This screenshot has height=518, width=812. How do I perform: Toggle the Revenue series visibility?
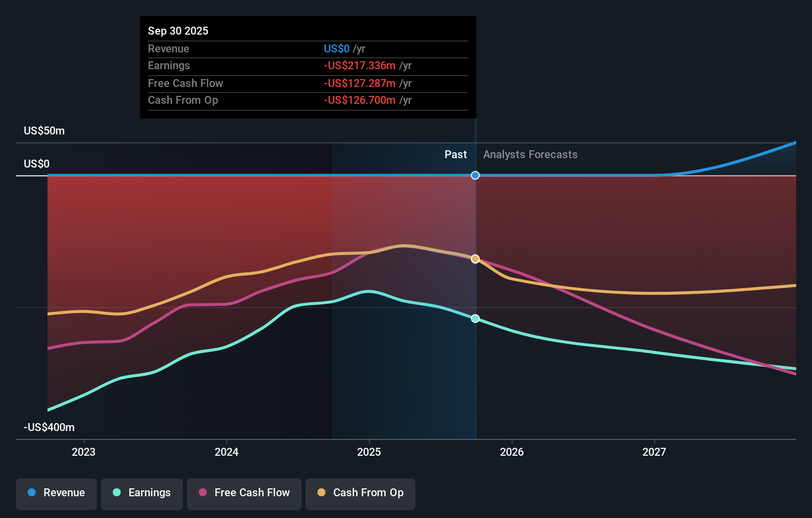click(x=56, y=493)
